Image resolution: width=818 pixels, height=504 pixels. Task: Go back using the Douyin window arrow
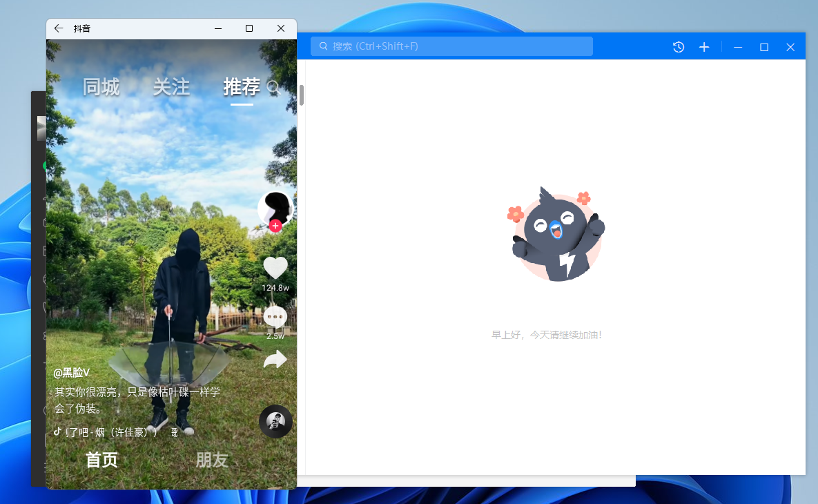click(59, 28)
